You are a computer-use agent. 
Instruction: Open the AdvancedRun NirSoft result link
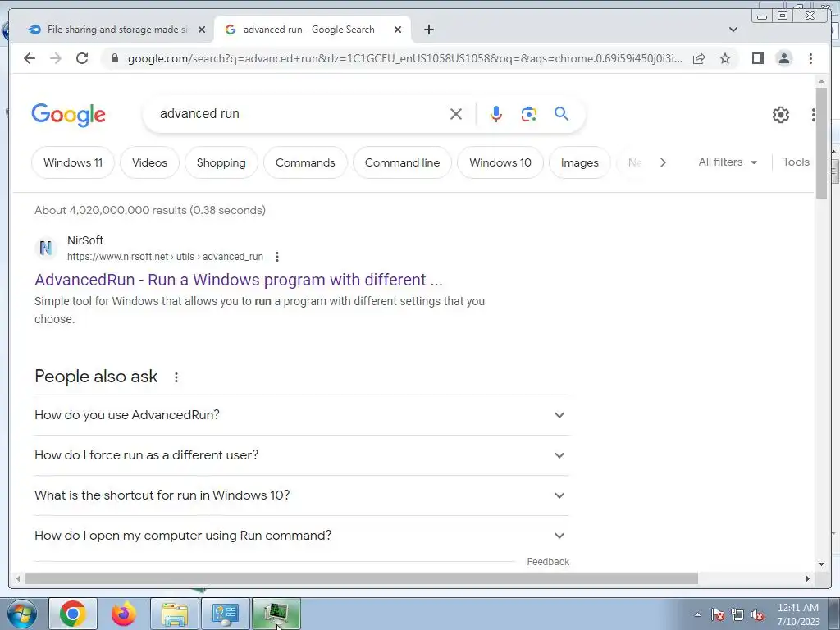239,280
